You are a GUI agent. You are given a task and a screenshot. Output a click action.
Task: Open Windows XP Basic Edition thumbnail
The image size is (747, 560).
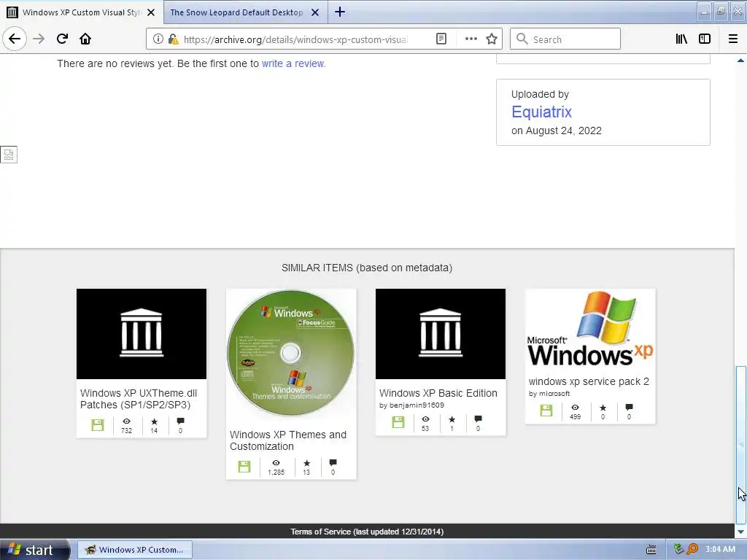coord(441,334)
